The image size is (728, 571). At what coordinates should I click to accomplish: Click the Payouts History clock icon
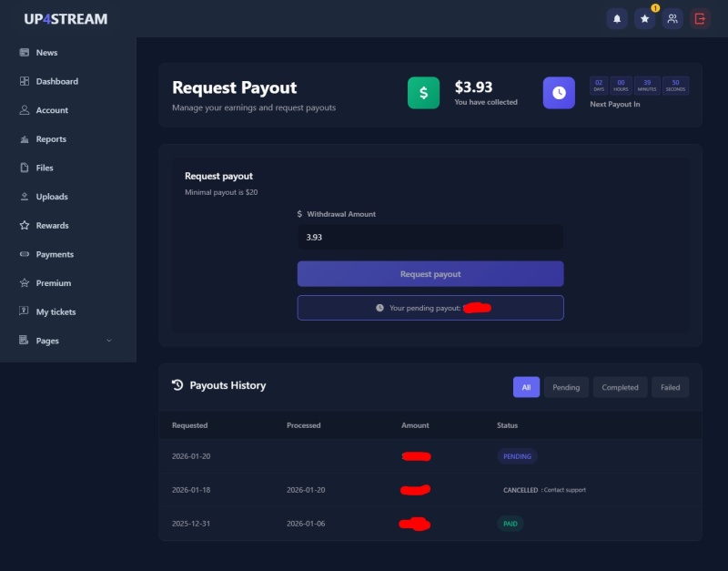(177, 385)
